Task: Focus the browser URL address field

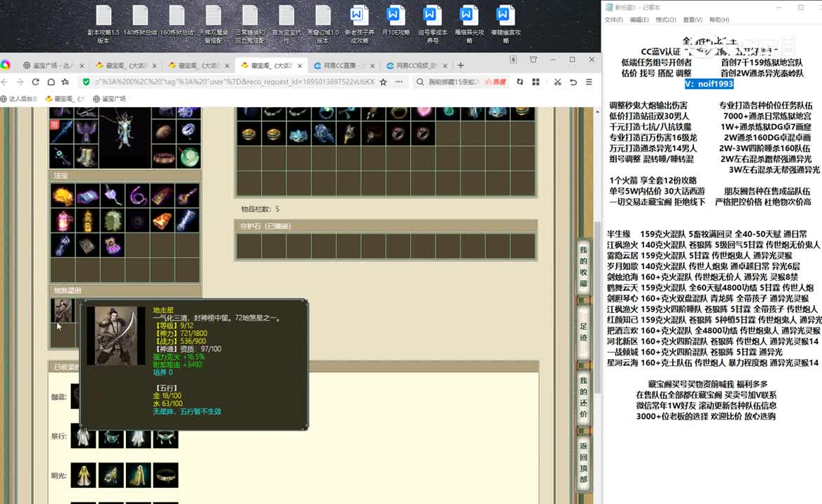Action: click(x=235, y=82)
